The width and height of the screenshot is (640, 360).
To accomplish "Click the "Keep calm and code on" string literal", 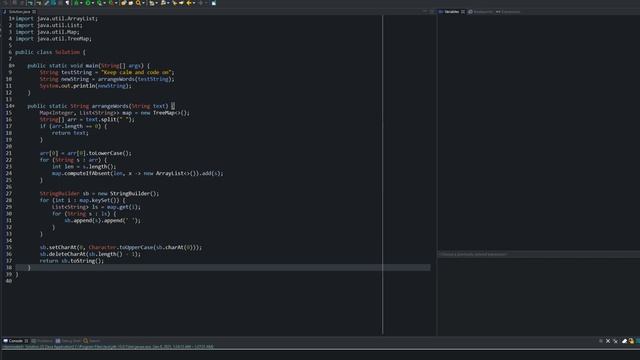I will click(x=136, y=72).
